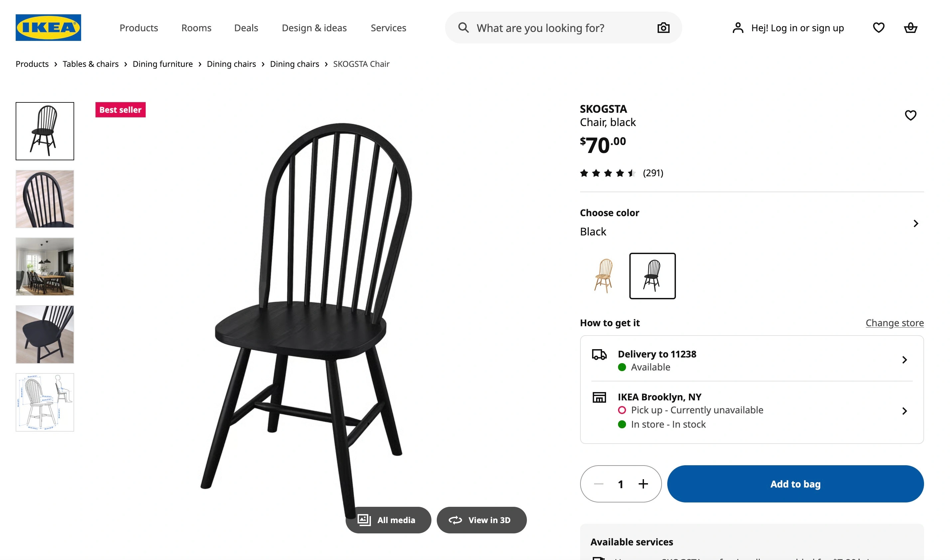Click the Change store link
The height and width of the screenshot is (560, 950).
click(x=894, y=323)
